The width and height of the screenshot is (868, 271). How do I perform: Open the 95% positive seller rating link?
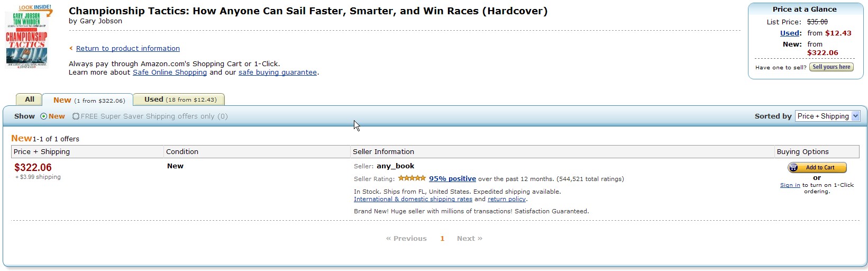coord(452,179)
